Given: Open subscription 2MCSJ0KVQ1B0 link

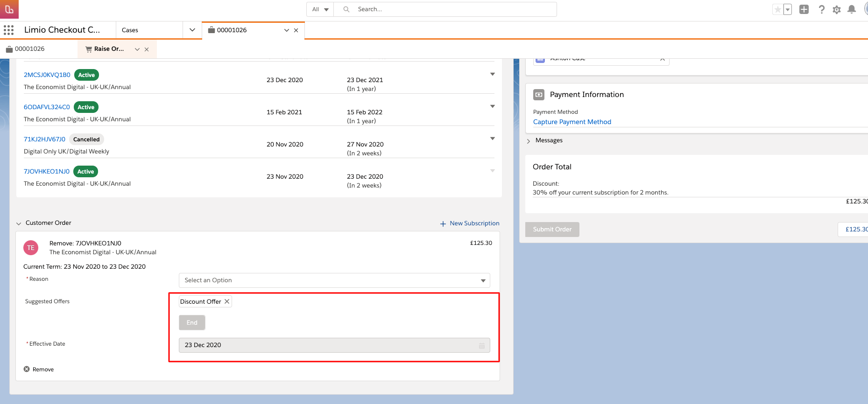Looking at the screenshot, I should (47, 75).
